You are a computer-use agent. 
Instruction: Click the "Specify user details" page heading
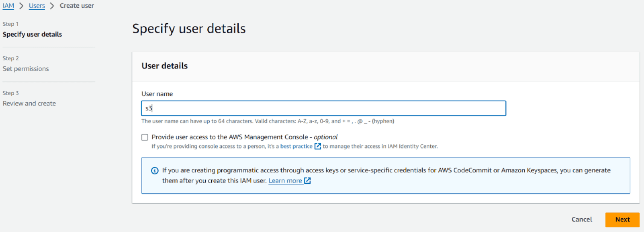189,28
